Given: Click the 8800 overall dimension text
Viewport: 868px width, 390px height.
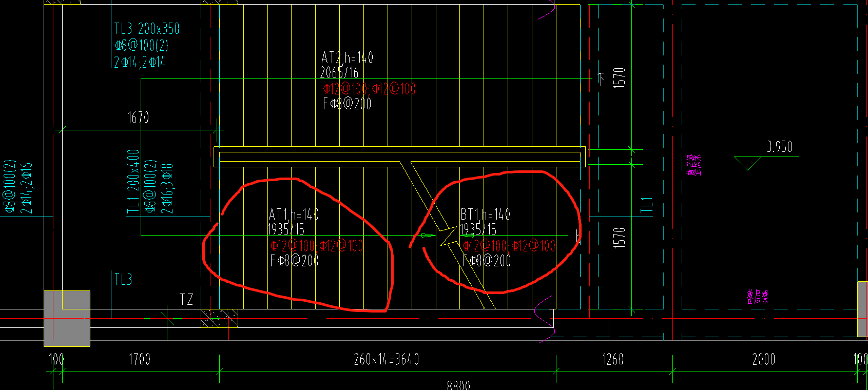Looking at the screenshot, I should pos(458,385).
